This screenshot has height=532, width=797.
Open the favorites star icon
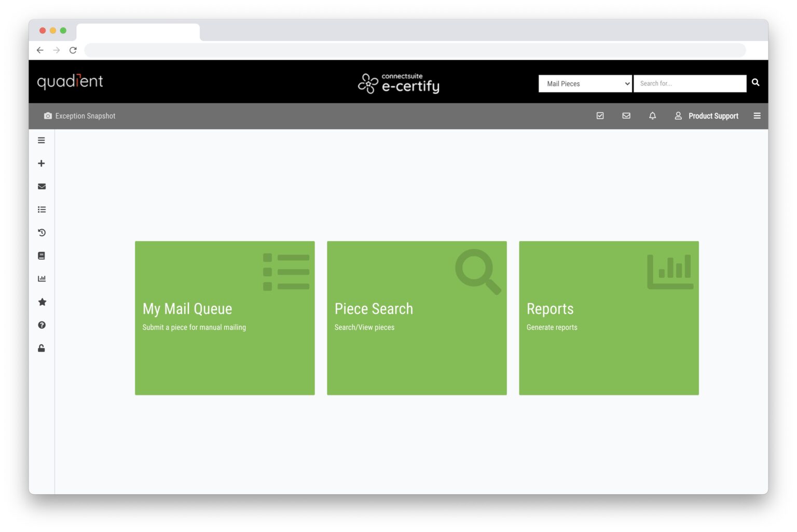click(42, 302)
